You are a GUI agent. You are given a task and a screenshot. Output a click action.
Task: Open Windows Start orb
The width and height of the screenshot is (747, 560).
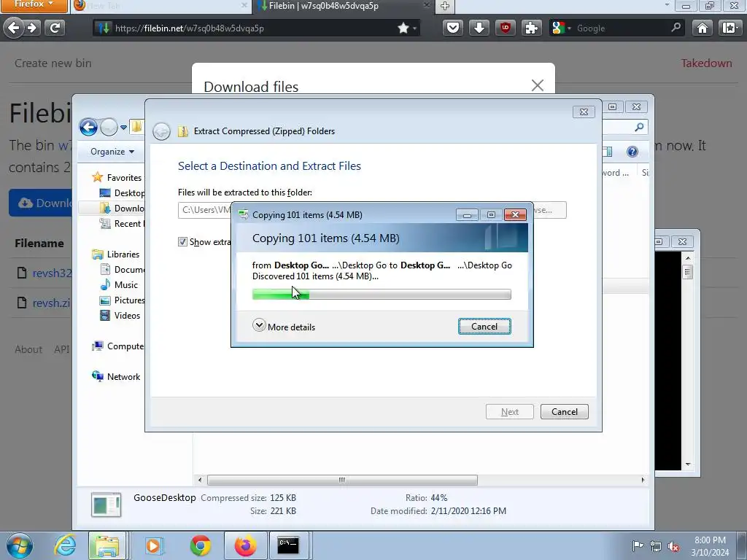[20, 545]
